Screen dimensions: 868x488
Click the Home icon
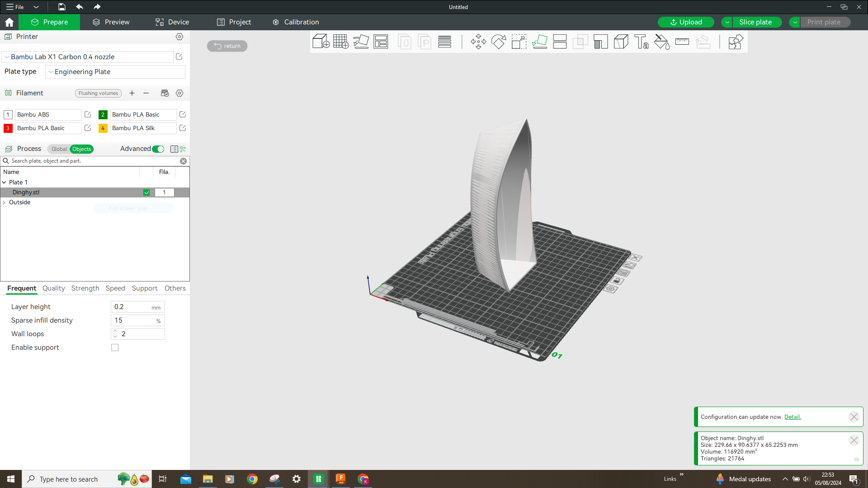pos(9,22)
